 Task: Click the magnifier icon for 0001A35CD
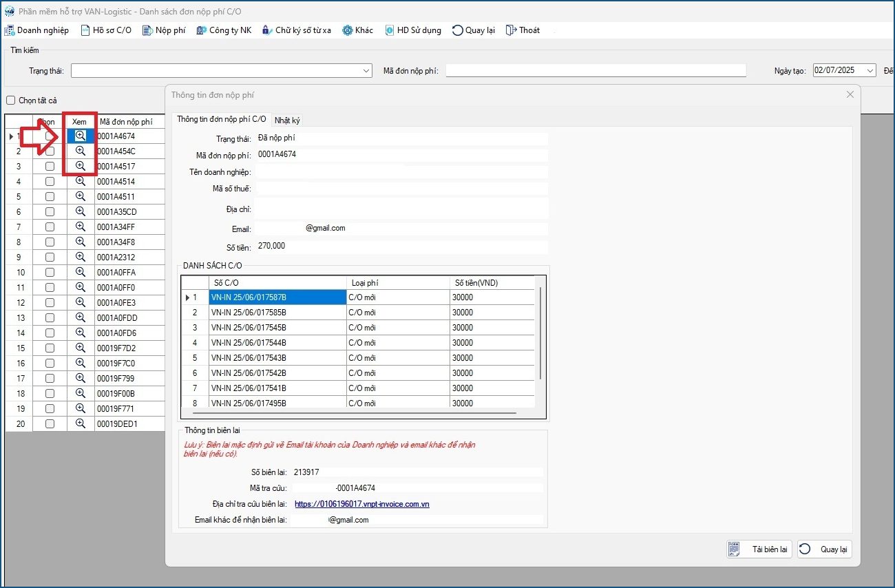tap(81, 211)
